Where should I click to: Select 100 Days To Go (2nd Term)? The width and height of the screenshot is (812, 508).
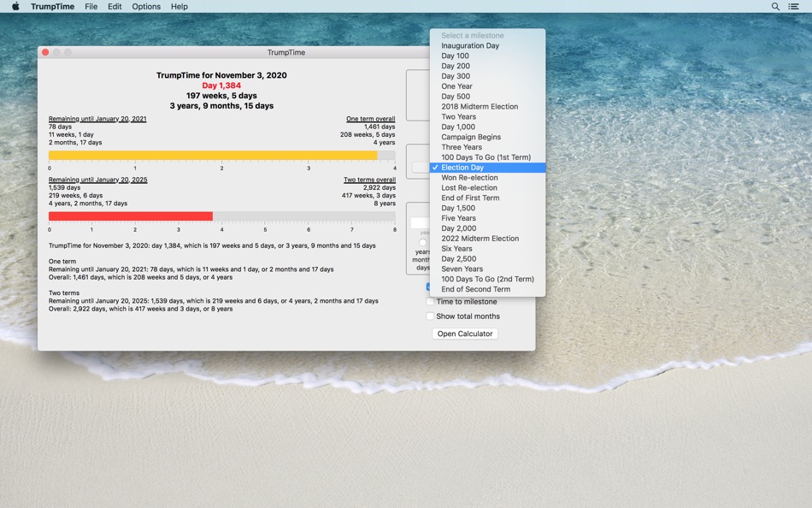487,279
